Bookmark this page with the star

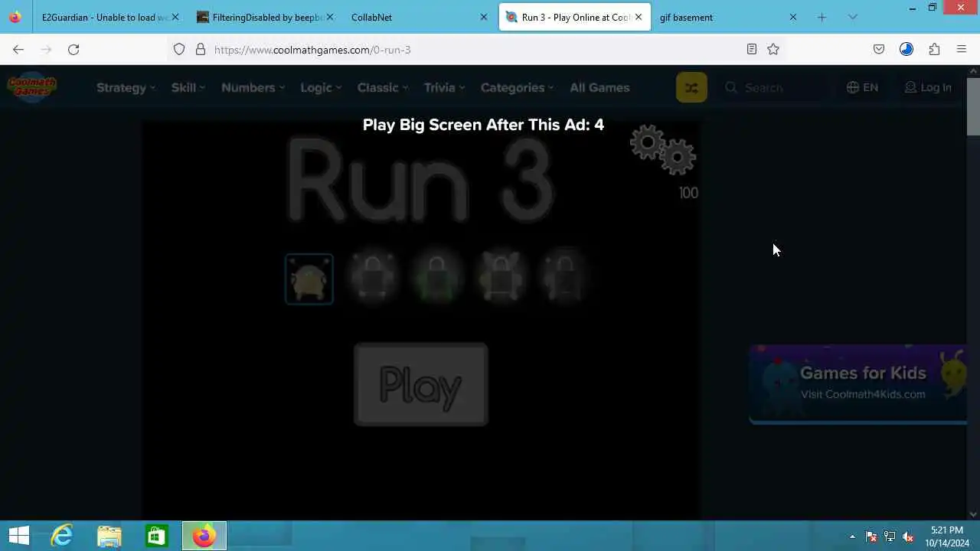pos(773,49)
